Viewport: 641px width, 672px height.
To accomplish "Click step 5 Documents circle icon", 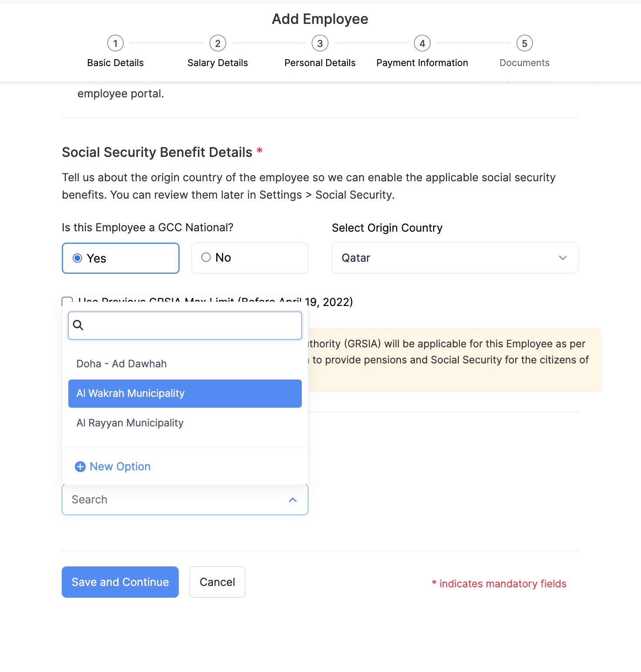I will 524,43.
